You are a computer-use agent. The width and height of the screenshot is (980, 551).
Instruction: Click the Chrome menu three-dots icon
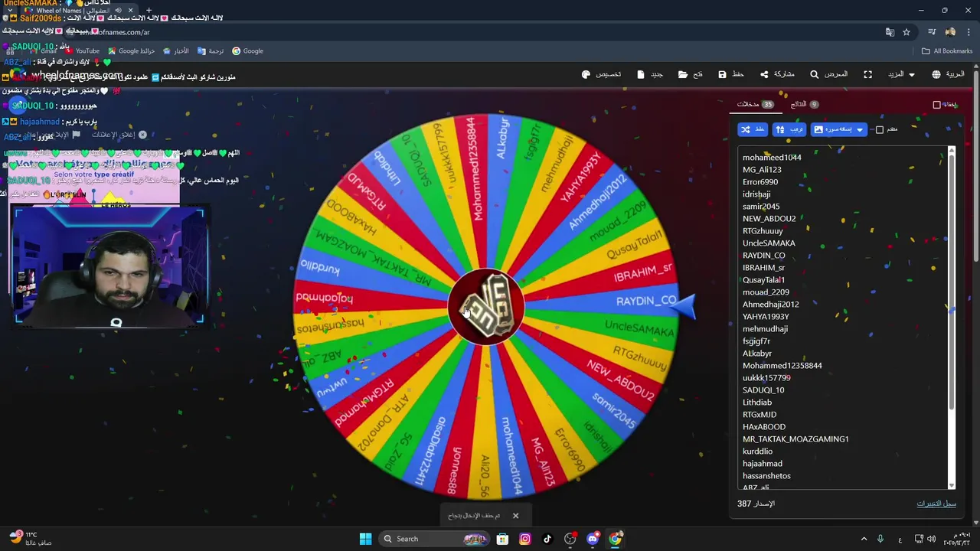pyautogui.click(x=968, y=32)
